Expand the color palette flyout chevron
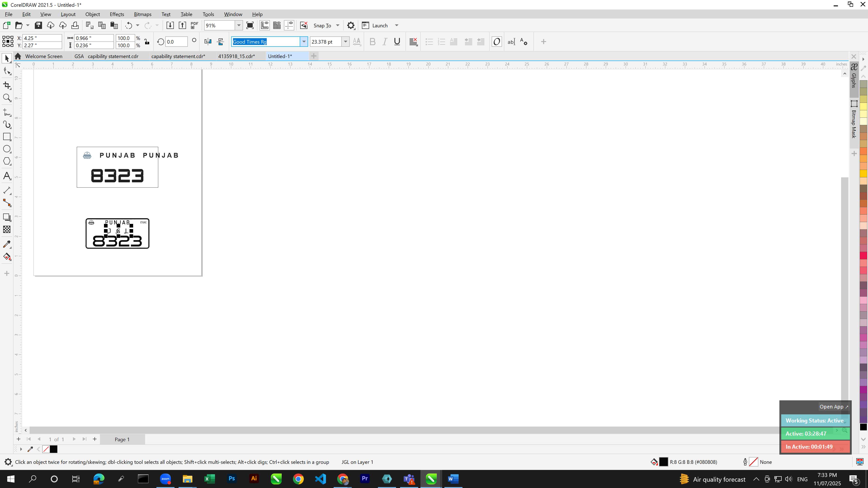The width and height of the screenshot is (868, 488). [x=863, y=447]
